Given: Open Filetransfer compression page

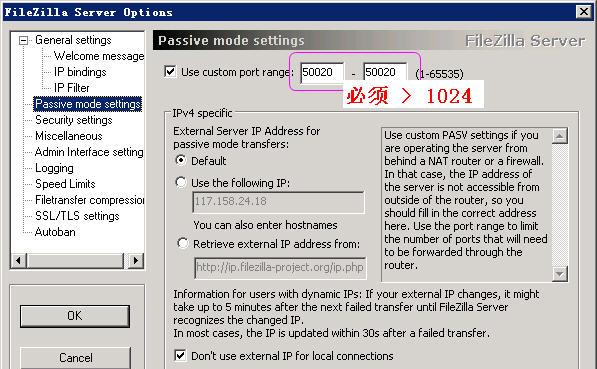Looking at the screenshot, I should 89,200.
